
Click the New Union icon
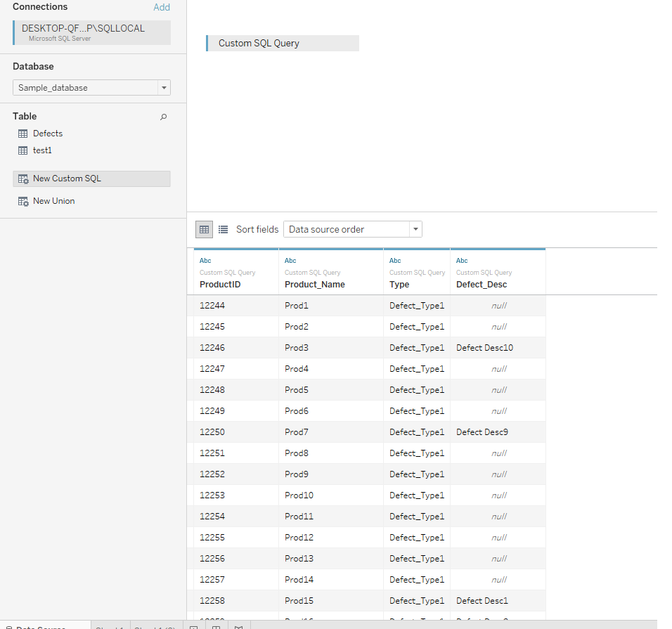coord(22,201)
